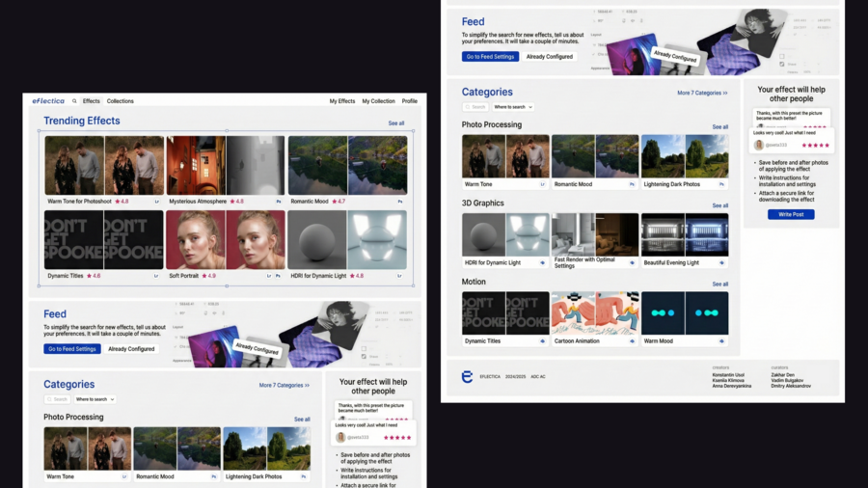868x488 pixels.
Task: Click the Eflectica logo icon in the footer
Action: (x=467, y=377)
